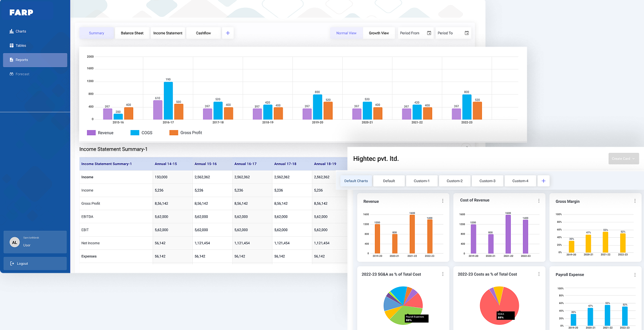Select the Custom-2 charts tab
The height and width of the screenshot is (330, 644).
[x=454, y=180]
